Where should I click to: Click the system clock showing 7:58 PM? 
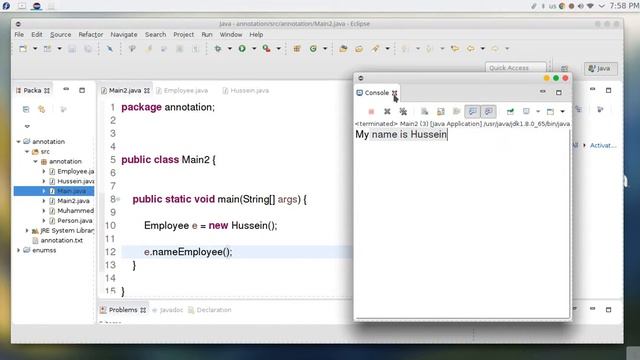[624, 6]
